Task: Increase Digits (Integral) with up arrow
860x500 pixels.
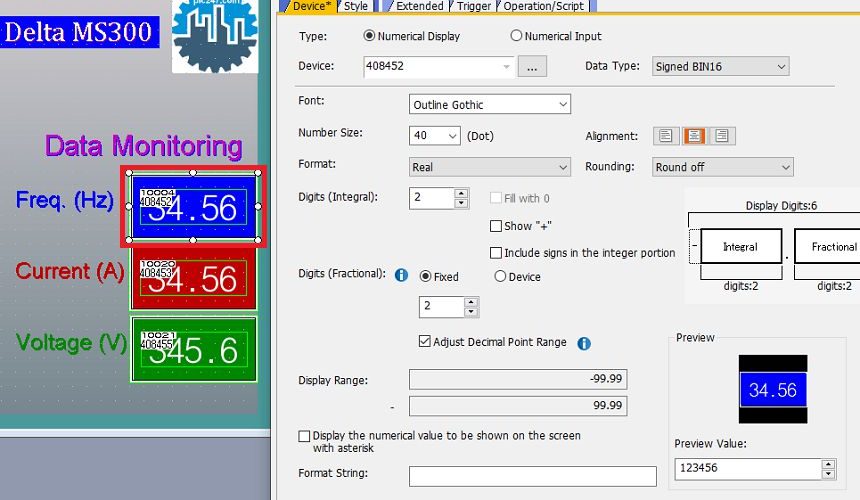Action: [x=461, y=194]
